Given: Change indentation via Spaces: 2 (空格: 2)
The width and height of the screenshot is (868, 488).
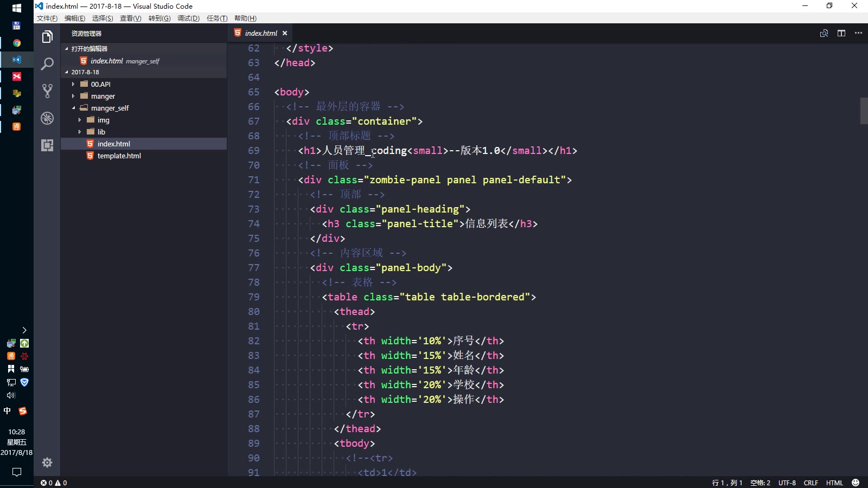Looking at the screenshot, I should coord(760,483).
